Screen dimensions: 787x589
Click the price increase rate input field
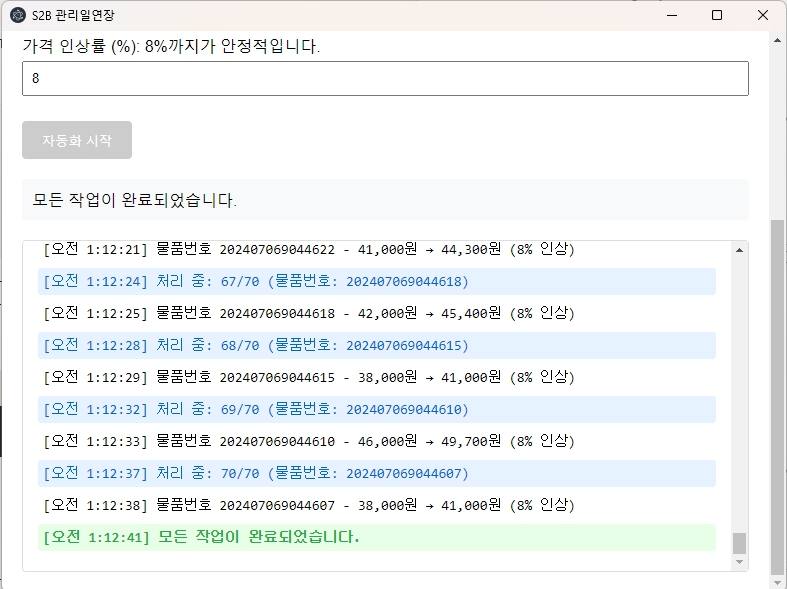pyautogui.click(x=385, y=79)
